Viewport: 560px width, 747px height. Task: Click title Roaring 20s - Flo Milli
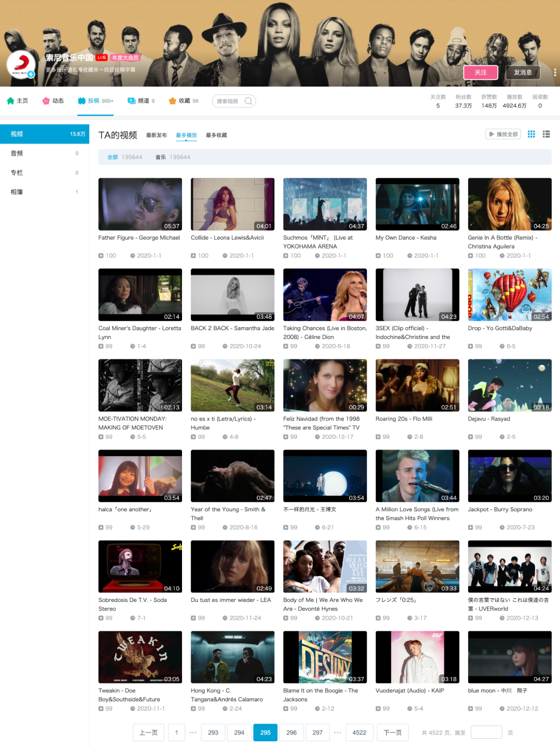point(404,419)
